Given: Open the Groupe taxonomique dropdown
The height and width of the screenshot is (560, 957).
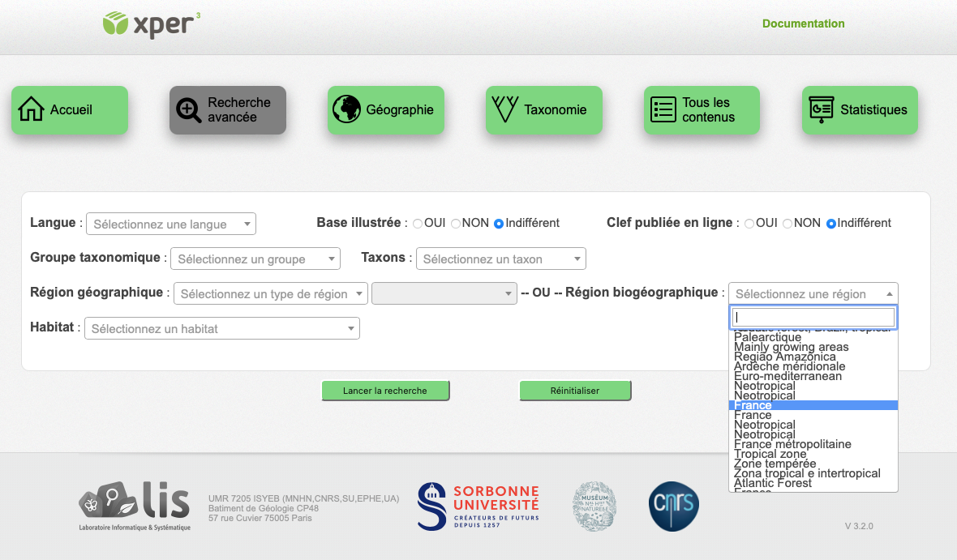Looking at the screenshot, I should coord(255,259).
